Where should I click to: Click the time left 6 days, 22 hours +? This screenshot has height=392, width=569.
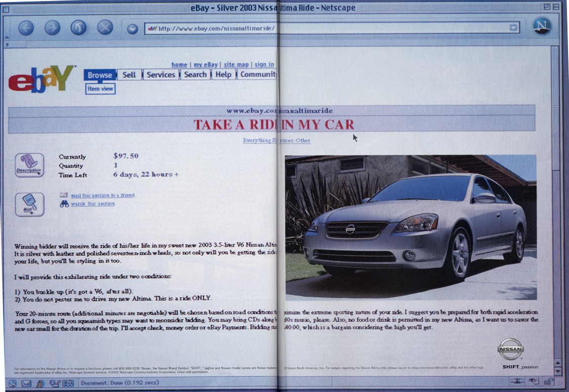[146, 174]
